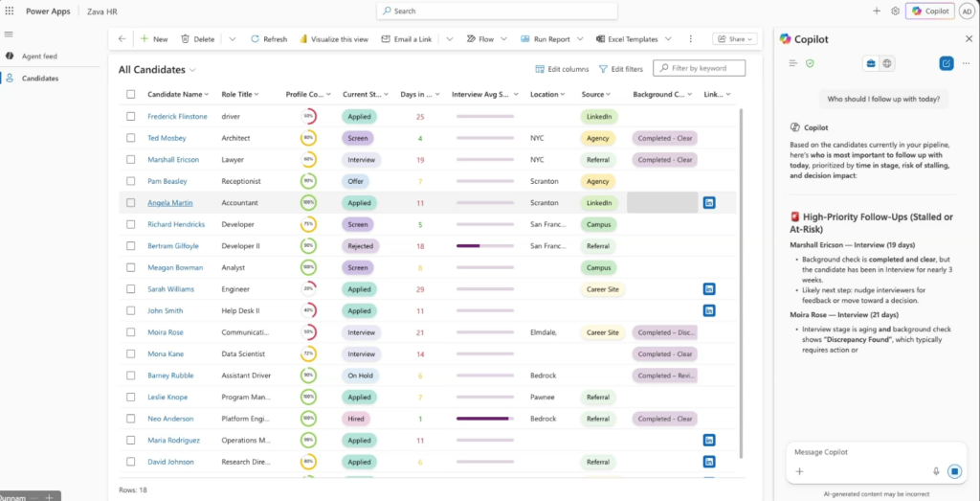The image size is (980, 501).
Task: Stop the Copilot response generation
Action: tap(954, 471)
